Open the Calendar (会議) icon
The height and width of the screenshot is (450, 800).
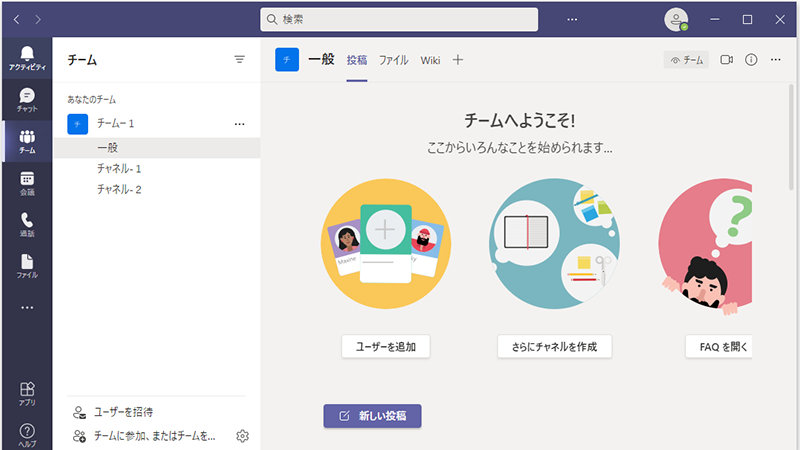[x=27, y=183]
